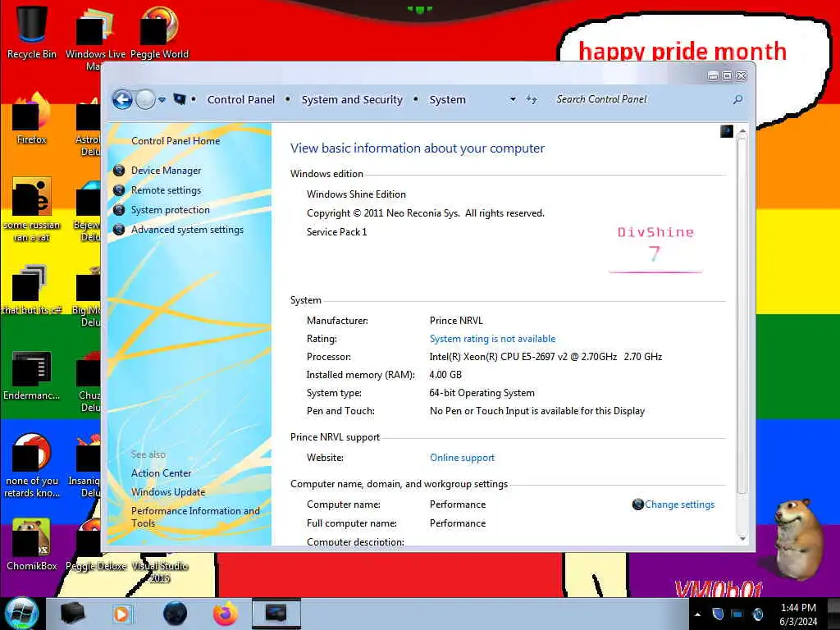840x630 pixels.
Task: Select the Firefox desktop icon
Action: [x=32, y=119]
